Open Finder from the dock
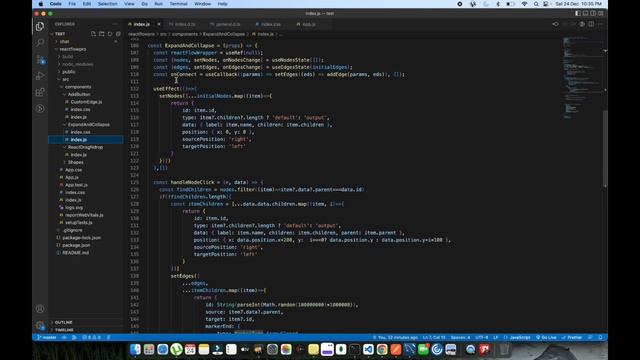This screenshot has height=360, width=640. 135,349
